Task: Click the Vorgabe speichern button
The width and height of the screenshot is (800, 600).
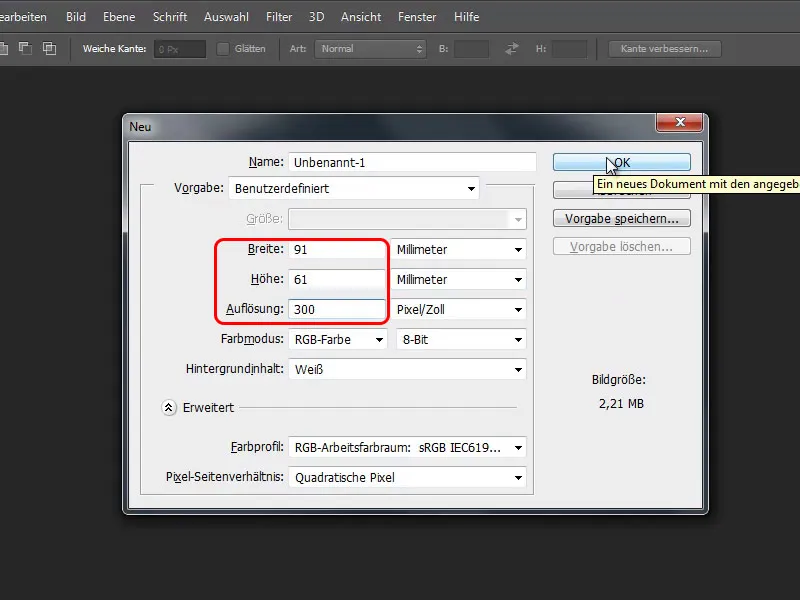Action: click(x=622, y=218)
